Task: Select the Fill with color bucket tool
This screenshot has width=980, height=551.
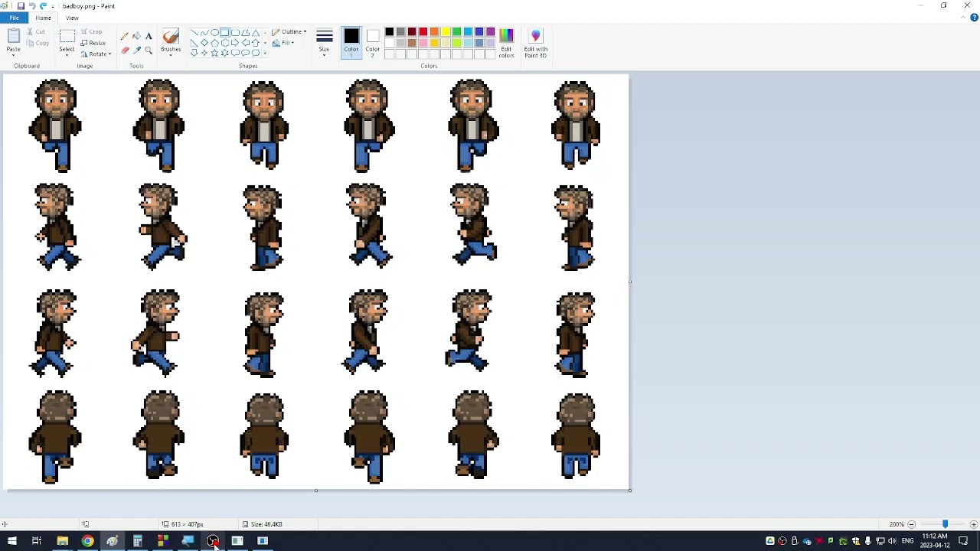Action: coord(137,36)
